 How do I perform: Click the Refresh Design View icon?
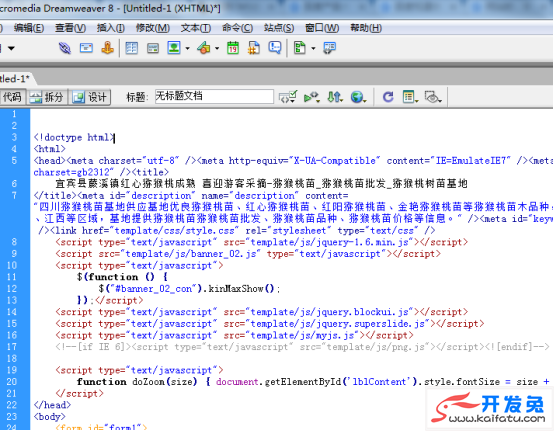(388, 96)
